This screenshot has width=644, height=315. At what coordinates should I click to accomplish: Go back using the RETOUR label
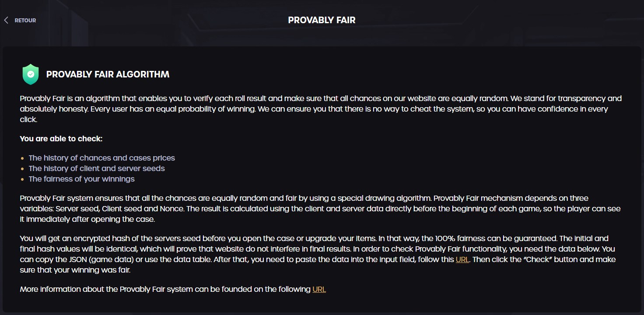coord(25,21)
